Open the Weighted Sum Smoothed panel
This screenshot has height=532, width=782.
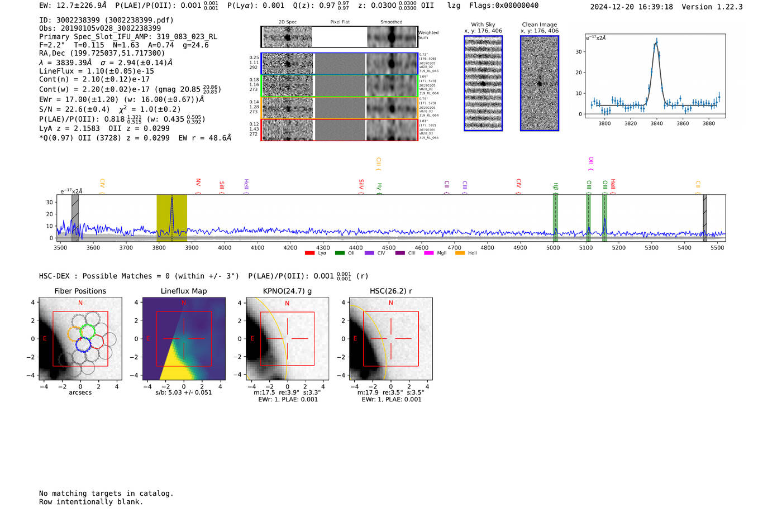(x=392, y=37)
